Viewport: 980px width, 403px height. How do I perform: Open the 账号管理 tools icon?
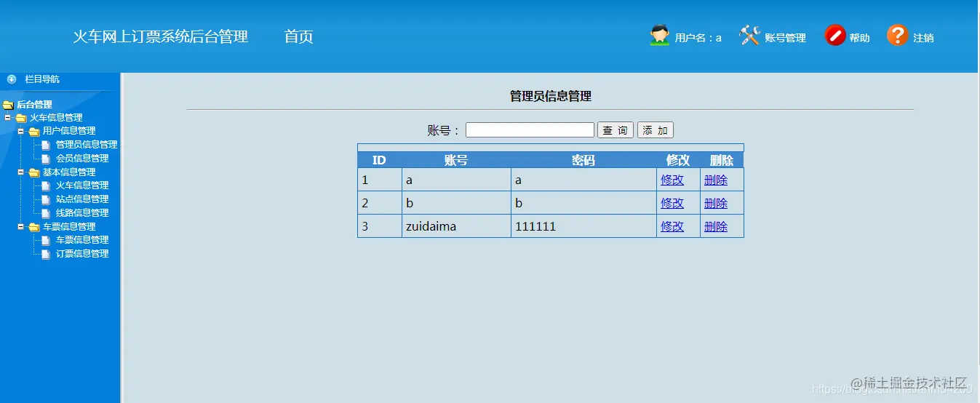749,35
